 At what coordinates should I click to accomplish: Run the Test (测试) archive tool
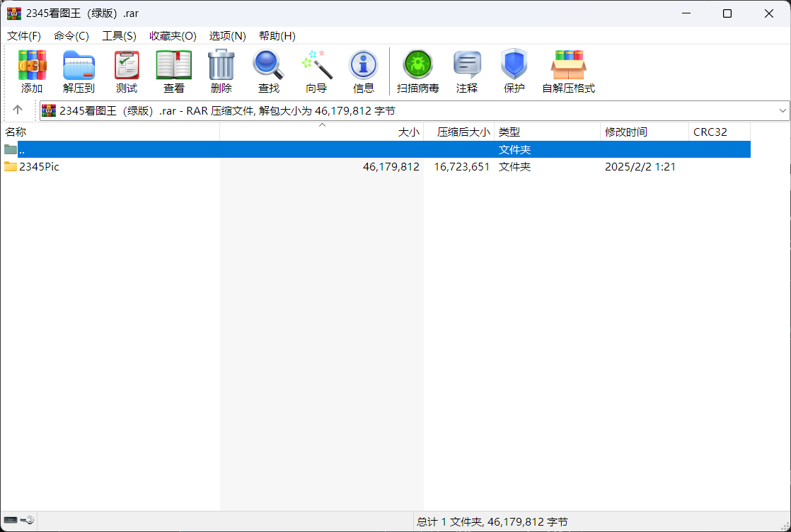pos(127,66)
